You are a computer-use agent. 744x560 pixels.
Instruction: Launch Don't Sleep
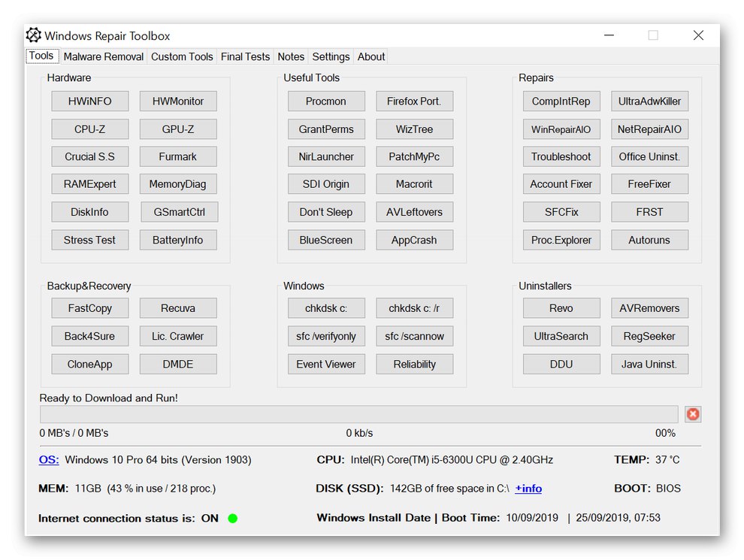(326, 212)
